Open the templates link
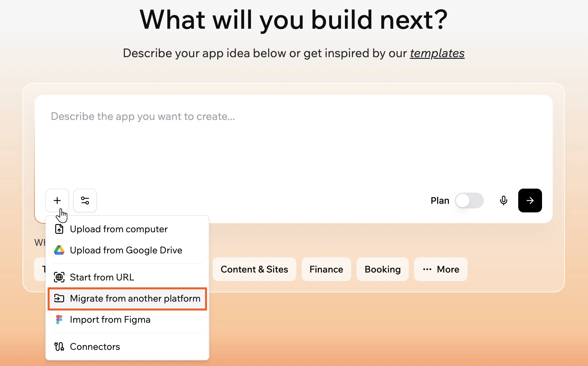Image resolution: width=588 pixels, height=366 pixels. tap(437, 53)
